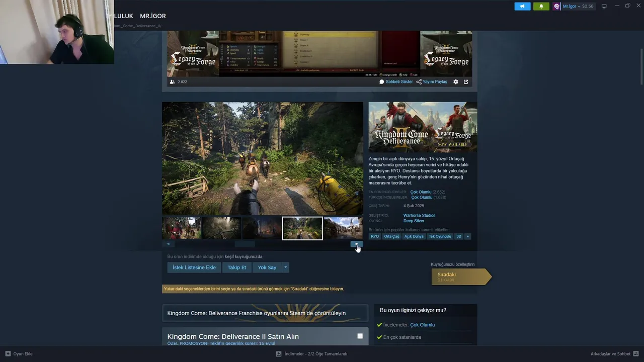Click the downloads status icon
This screenshot has width=644, height=362.
pos(279,354)
